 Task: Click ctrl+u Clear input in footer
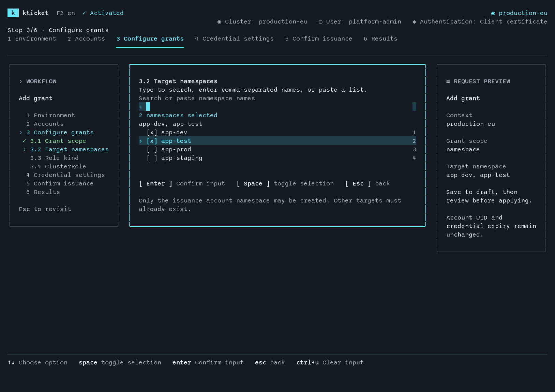tap(330, 362)
